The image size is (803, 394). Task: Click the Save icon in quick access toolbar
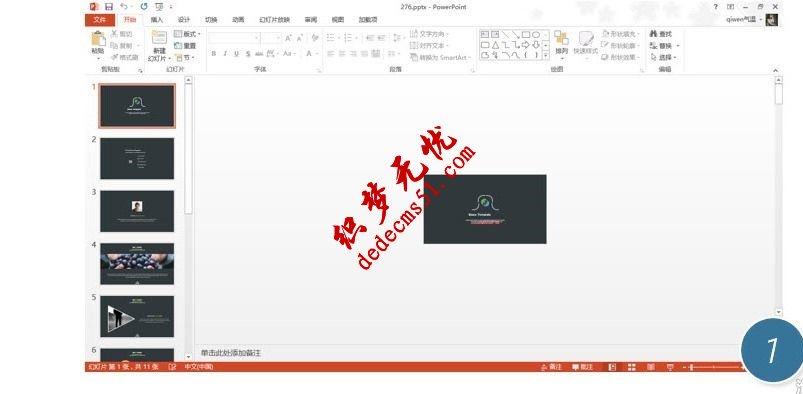[109, 7]
